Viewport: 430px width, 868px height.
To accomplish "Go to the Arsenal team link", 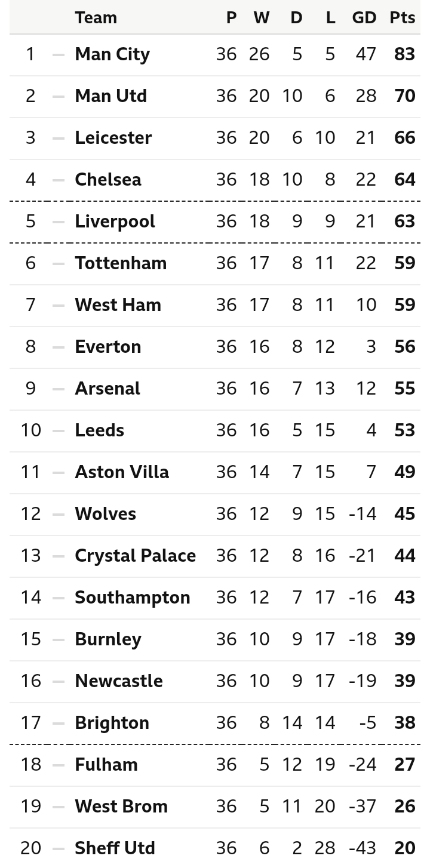I will pos(107,389).
